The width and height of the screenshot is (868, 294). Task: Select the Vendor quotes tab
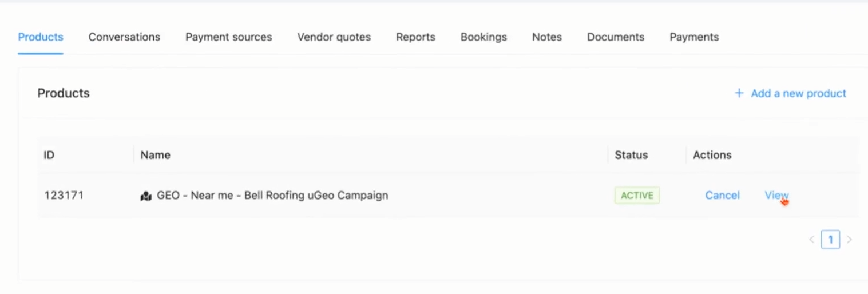(334, 37)
